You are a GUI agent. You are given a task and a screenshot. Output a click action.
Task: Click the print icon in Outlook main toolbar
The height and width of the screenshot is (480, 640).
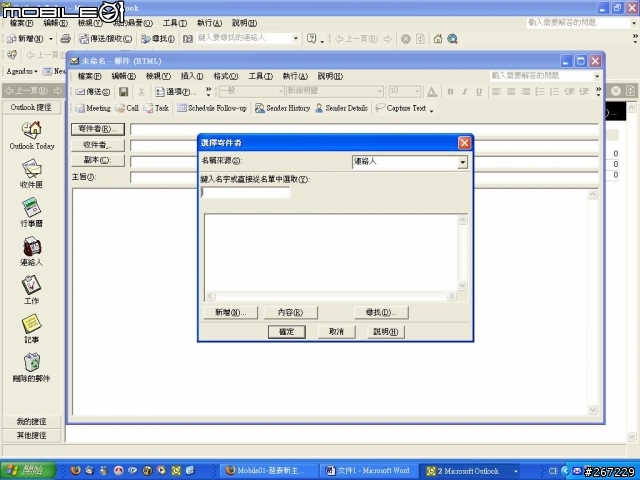click(66, 39)
